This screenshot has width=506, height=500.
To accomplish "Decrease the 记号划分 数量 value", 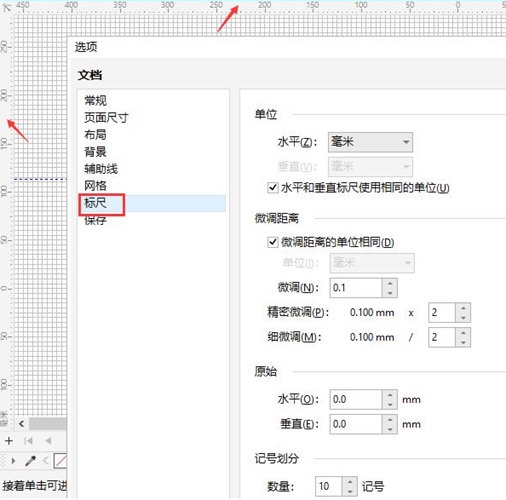I will pyautogui.click(x=350, y=491).
